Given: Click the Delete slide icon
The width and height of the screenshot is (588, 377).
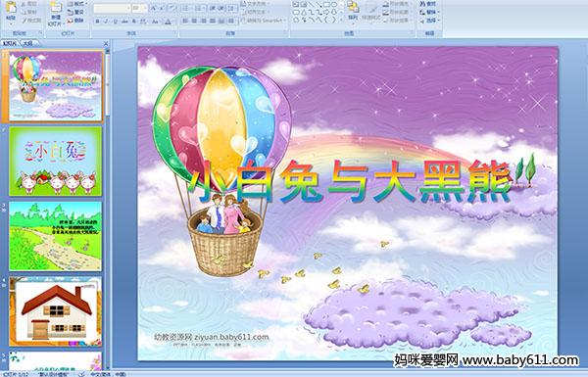Looking at the screenshot, I should pyautogui.click(x=75, y=21).
